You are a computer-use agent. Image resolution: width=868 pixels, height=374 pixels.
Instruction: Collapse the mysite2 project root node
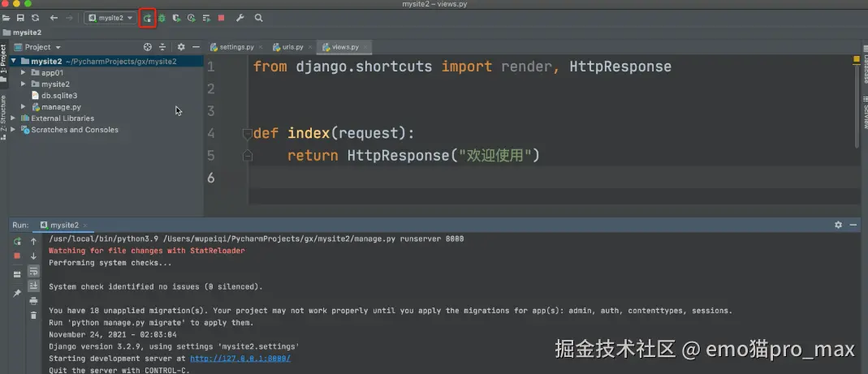tap(13, 62)
